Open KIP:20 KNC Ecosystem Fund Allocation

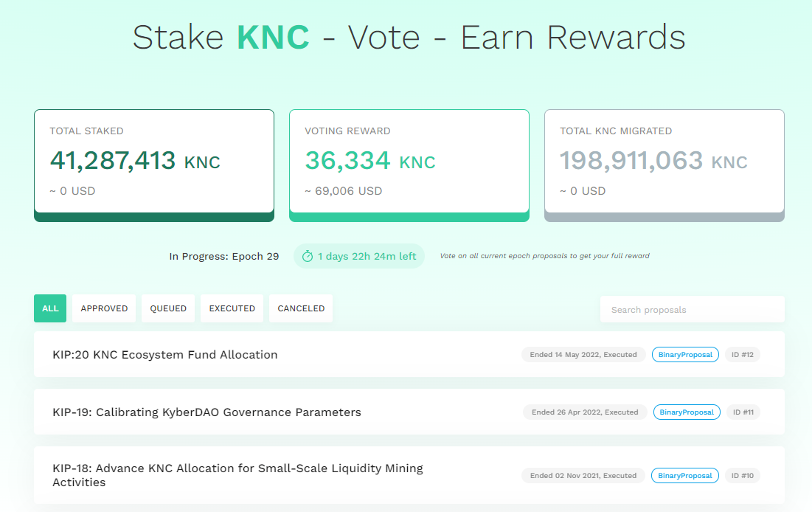click(x=165, y=354)
